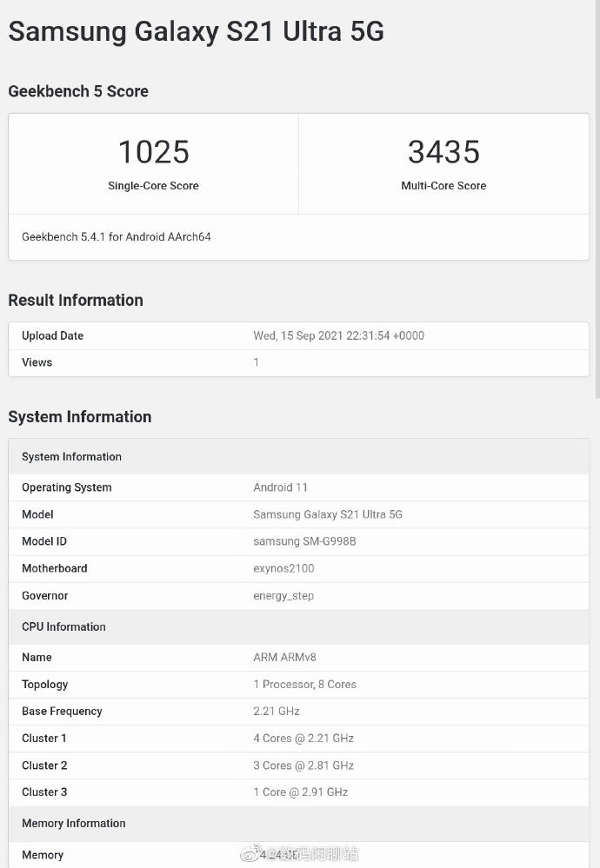
Task: Click the Topology label
Action: [45, 685]
